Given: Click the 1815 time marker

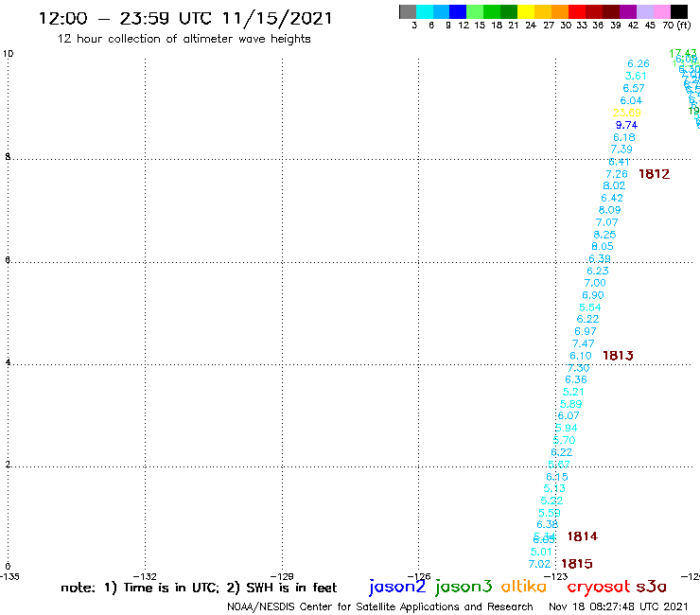Looking at the screenshot, I should coord(577,564).
